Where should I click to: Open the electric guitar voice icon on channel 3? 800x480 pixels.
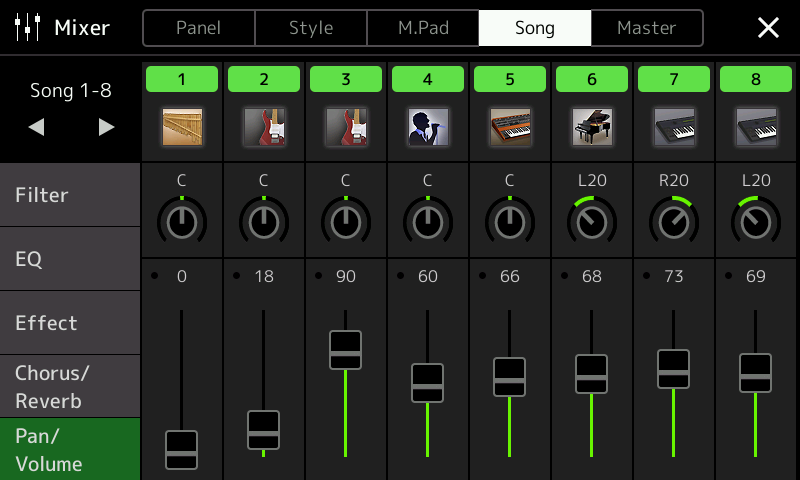[346, 127]
